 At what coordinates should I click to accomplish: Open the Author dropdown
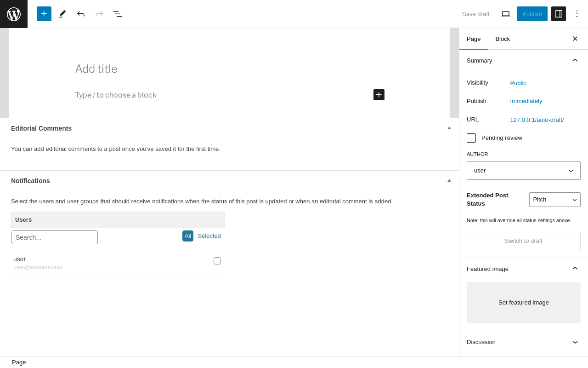pos(524,171)
